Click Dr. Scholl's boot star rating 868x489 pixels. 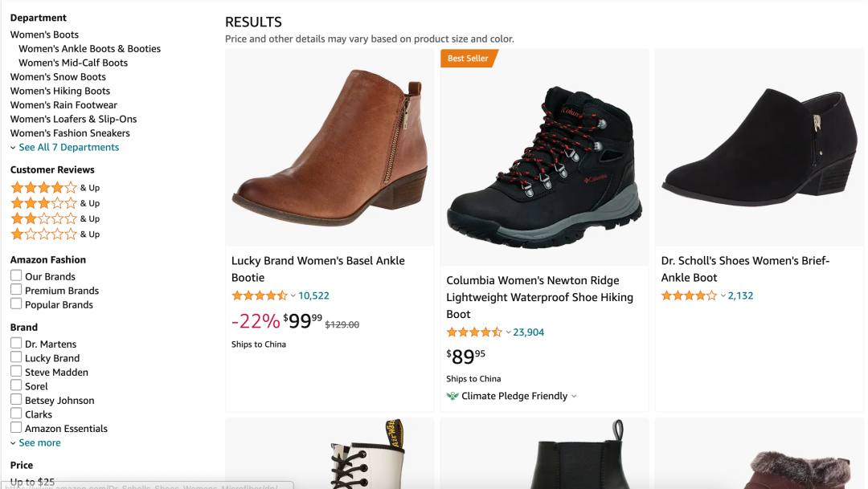coord(689,295)
